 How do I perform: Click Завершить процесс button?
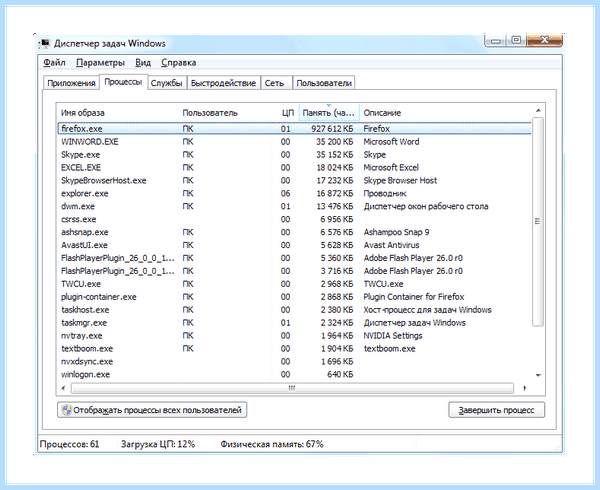point(496,410)
